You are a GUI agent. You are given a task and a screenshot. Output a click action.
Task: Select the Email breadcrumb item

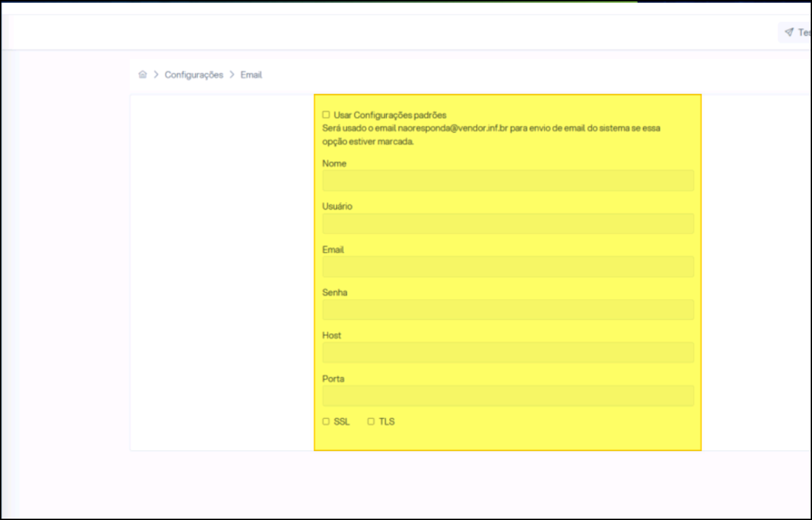[x=251, y=75]
